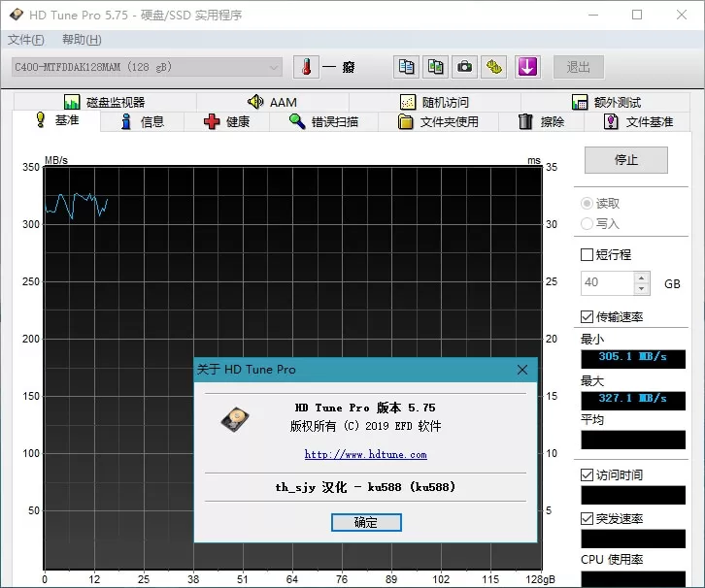Screen dimensions: 705x588
Task: Click the th_sjy 汉化 credit text
Action: point(365,487)
